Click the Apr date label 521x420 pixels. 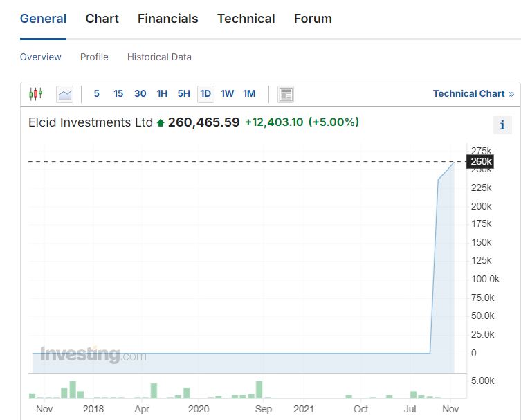coord(142,409)
